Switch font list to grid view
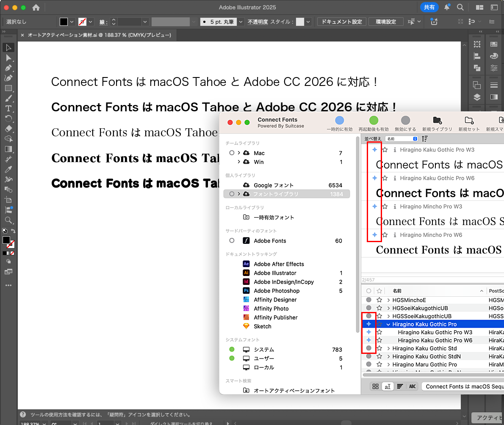 [376, 386]
